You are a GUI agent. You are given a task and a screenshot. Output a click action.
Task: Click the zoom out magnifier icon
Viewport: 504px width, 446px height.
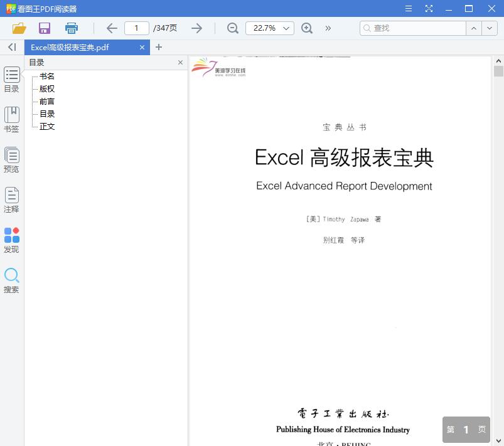pyautogui.click(x=232, y=28)
